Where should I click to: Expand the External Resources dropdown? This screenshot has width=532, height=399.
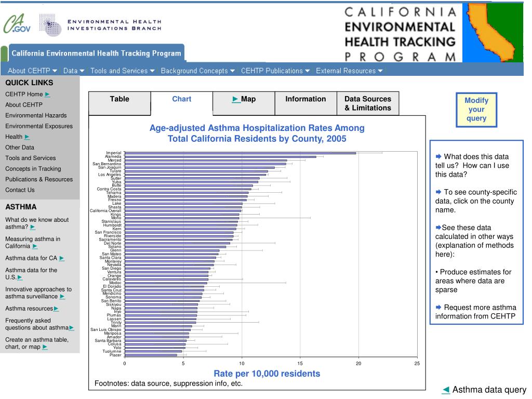tap(349, 71)
